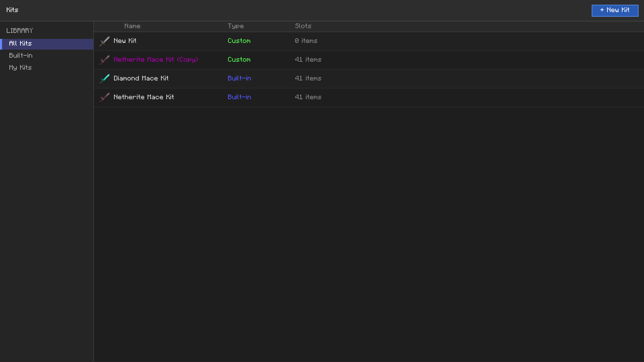Click the Custom type of New Kit
644x362 pixels.
click(239, 41)
